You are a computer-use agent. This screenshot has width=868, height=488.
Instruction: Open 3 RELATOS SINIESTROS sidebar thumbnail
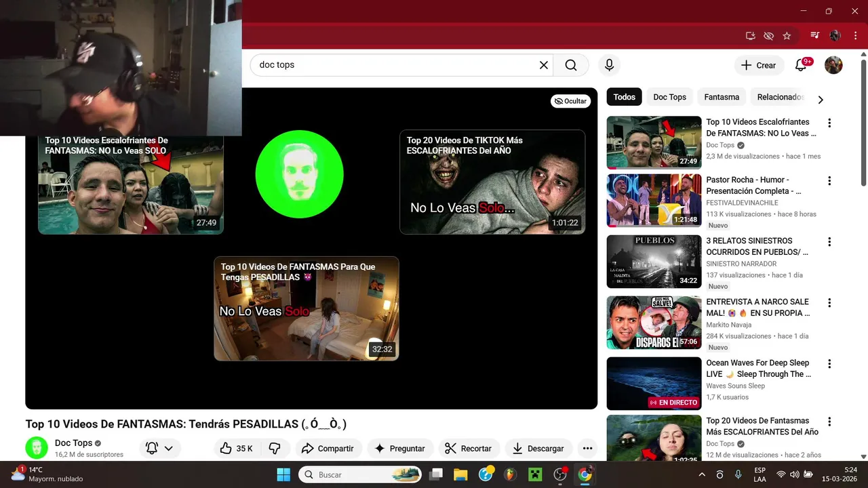[x=654, y=261]
